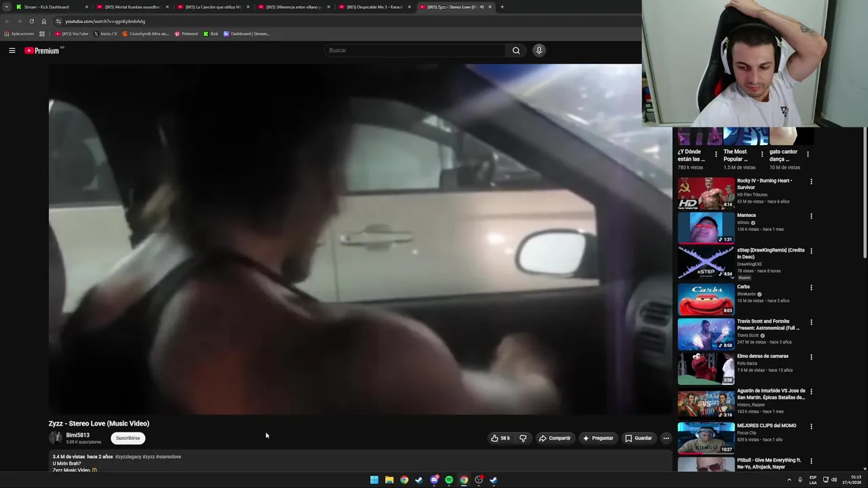Save video with Guardar button

pos(638,438)
